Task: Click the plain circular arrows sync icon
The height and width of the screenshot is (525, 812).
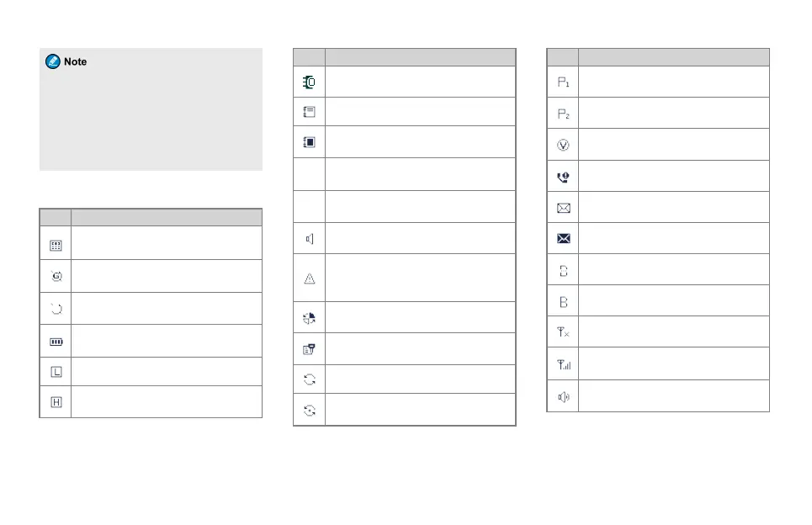Action: (309, 379)
